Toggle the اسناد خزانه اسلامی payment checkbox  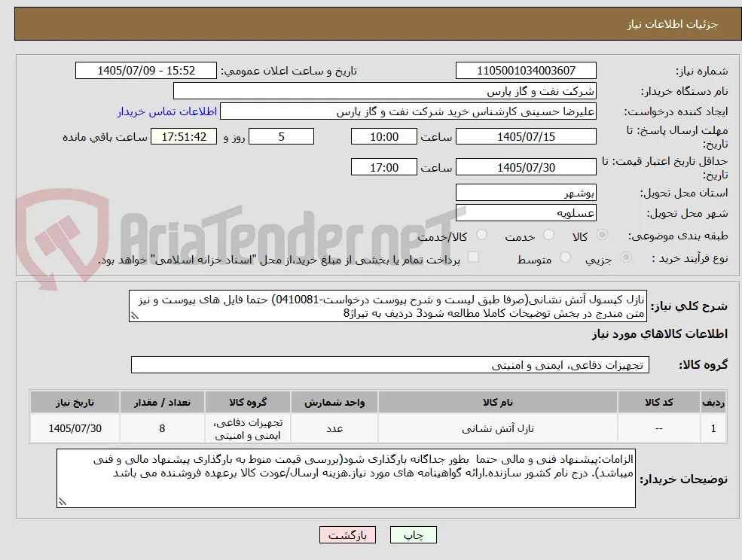(473, 257)
